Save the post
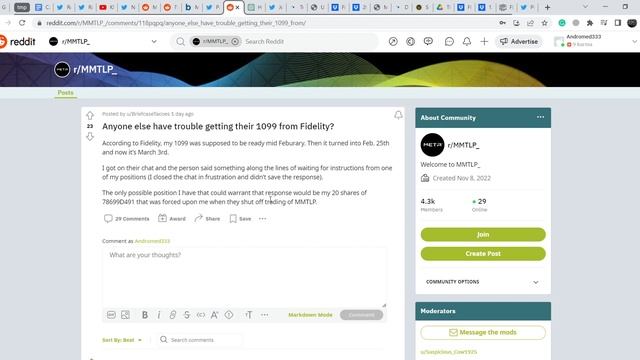The width and height of the screenshot is (640, 360). pyautogui.click(x=240, y=219)
